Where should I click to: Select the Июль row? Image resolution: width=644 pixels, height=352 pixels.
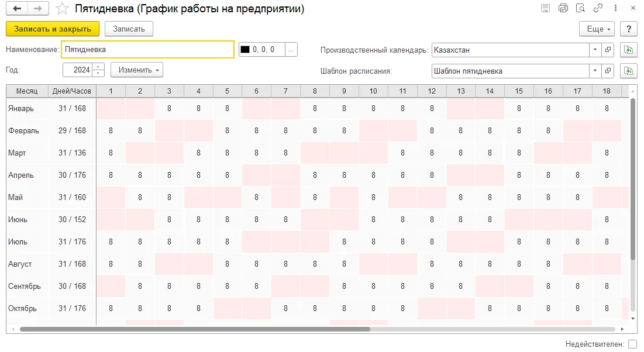tap(318, 241)
